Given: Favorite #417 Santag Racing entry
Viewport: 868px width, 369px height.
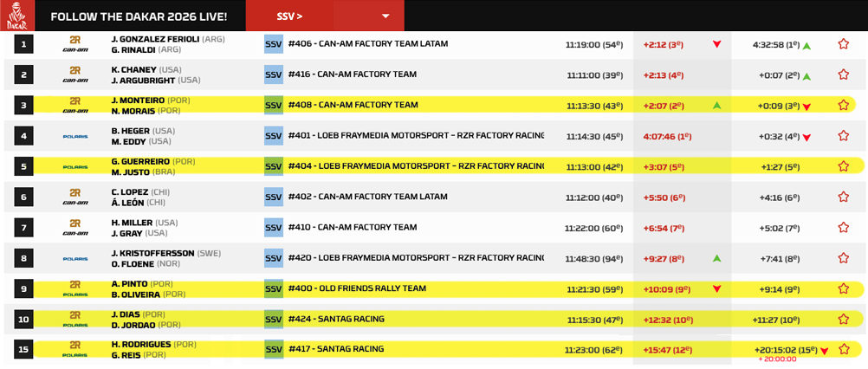Looking at the screenshot, I should point(843,349).
